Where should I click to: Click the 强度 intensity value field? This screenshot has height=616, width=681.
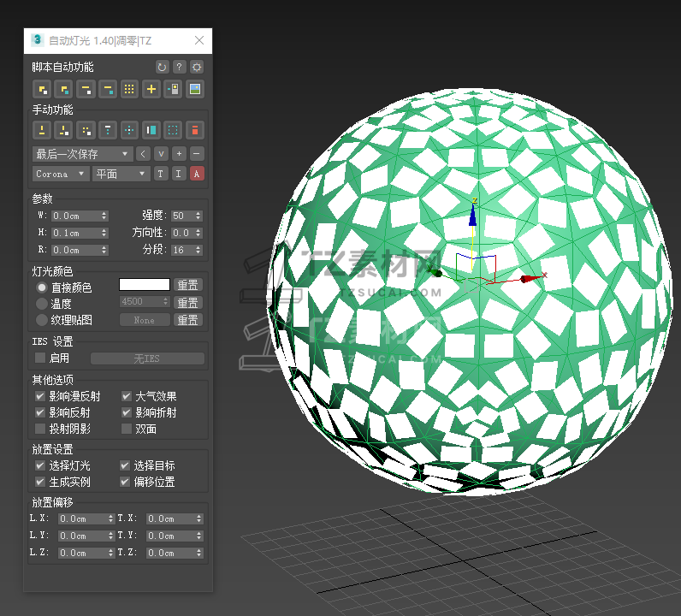coord(183,216)
